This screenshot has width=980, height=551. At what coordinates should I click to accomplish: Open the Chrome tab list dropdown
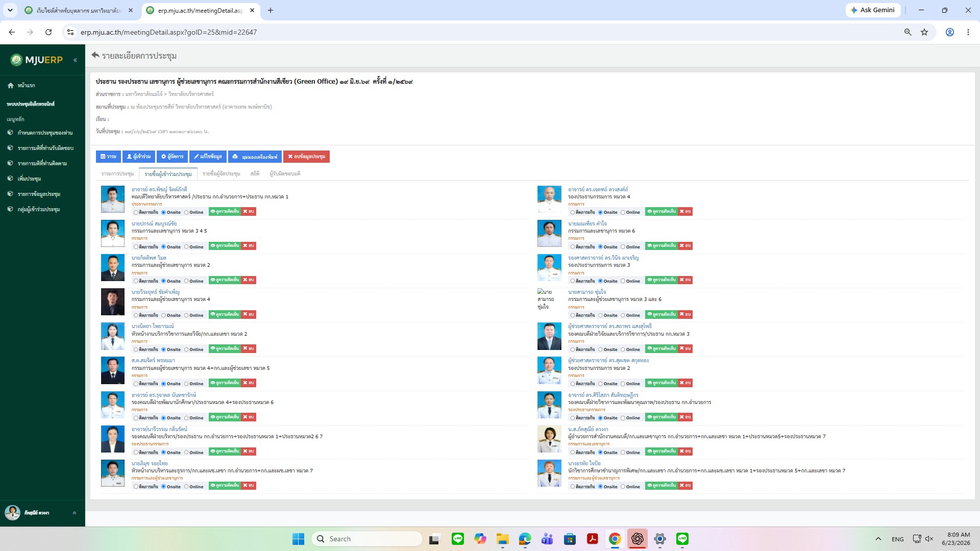10,10
